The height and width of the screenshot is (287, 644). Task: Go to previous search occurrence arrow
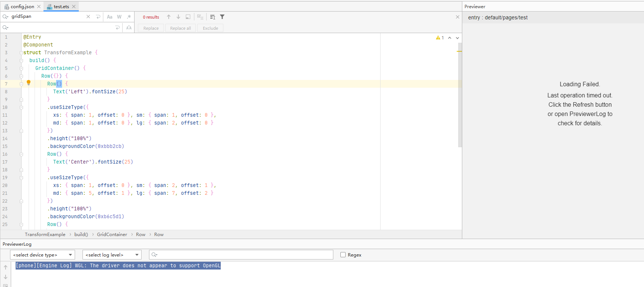click(x=169, y=17)
